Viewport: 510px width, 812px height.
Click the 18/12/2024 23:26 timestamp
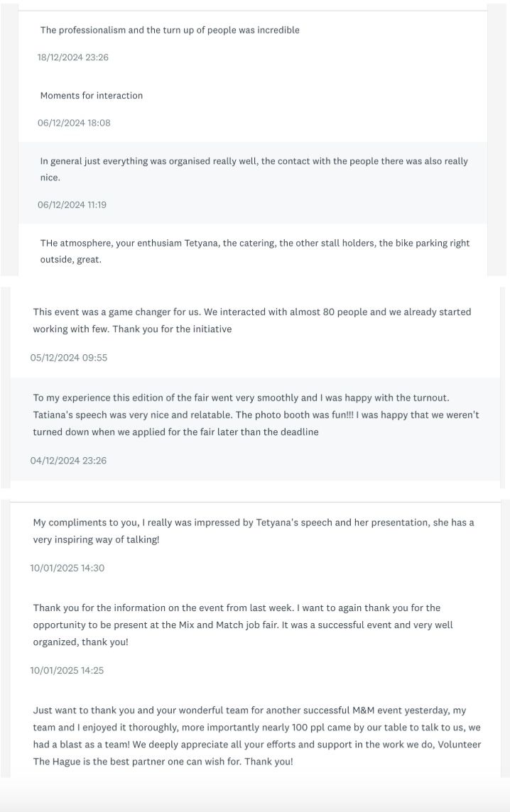click(x=73, y=57)
